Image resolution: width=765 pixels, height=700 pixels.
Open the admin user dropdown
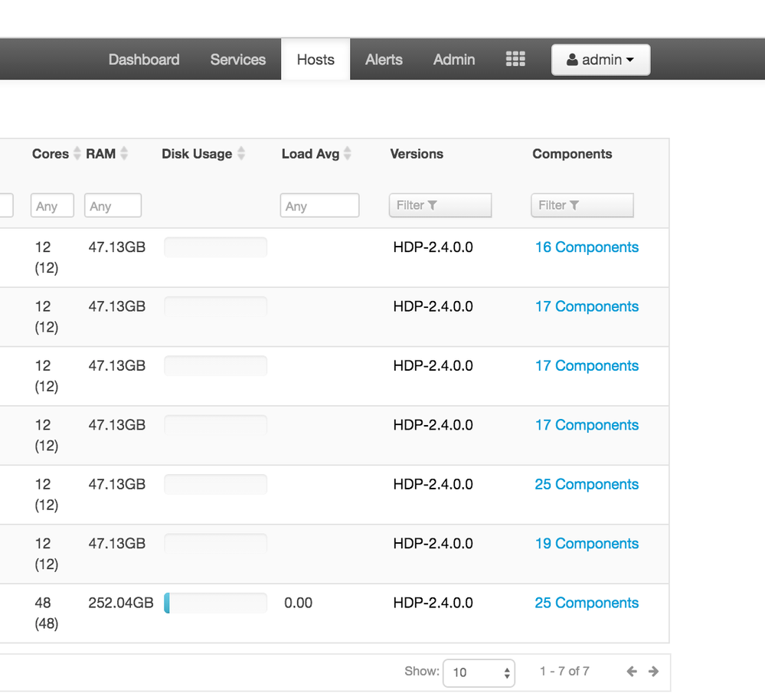[600, 60]
